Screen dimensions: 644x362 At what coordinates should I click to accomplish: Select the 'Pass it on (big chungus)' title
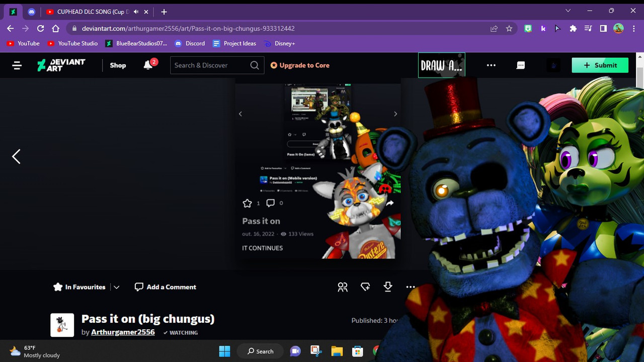point(148,319)
